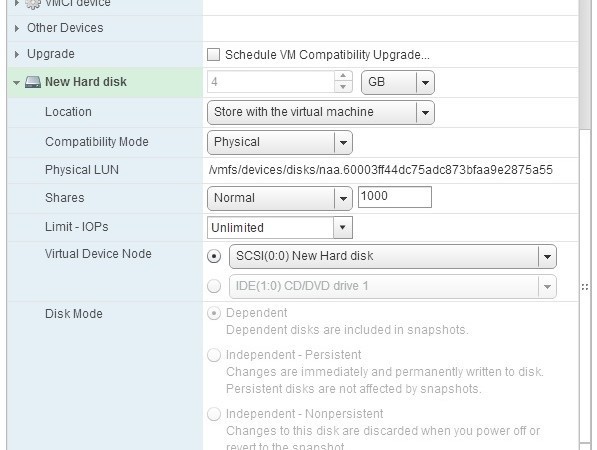Enable Schedule VM Compatibility Upgrade checkbox
The image size is (597, 450).
click(x=213, y=54)
